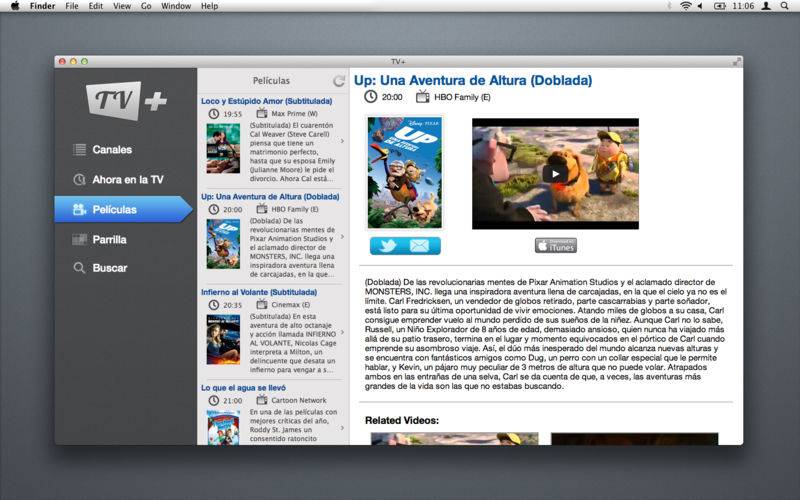
Task: Click the Infierno al Volante poster thumbnail
Action: click(x=223, y=339)
